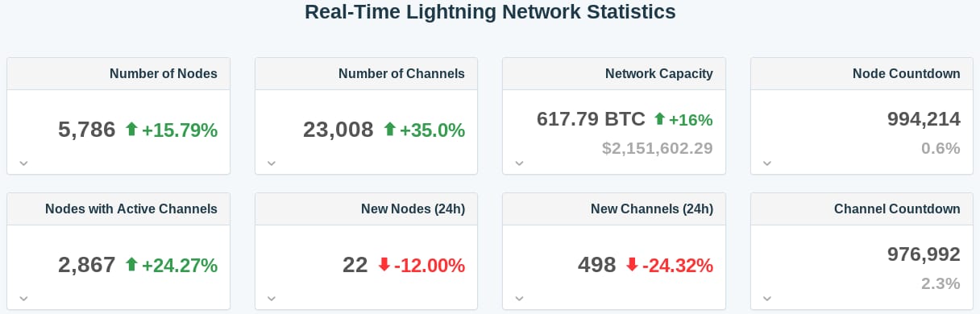Viewport: 980px width, 314px height.
Task: Click the green up arrow beside 2,867
Action: pyautogui.click(x=132, y=264)
